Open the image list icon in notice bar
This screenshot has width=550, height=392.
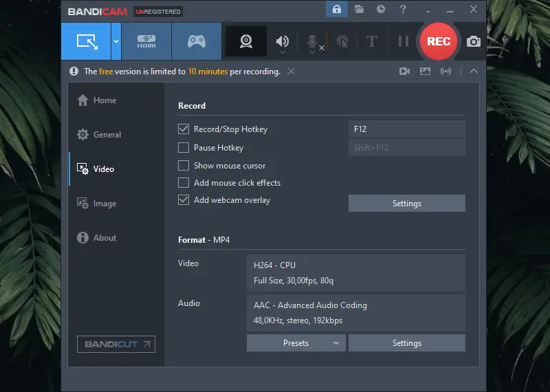425,72
